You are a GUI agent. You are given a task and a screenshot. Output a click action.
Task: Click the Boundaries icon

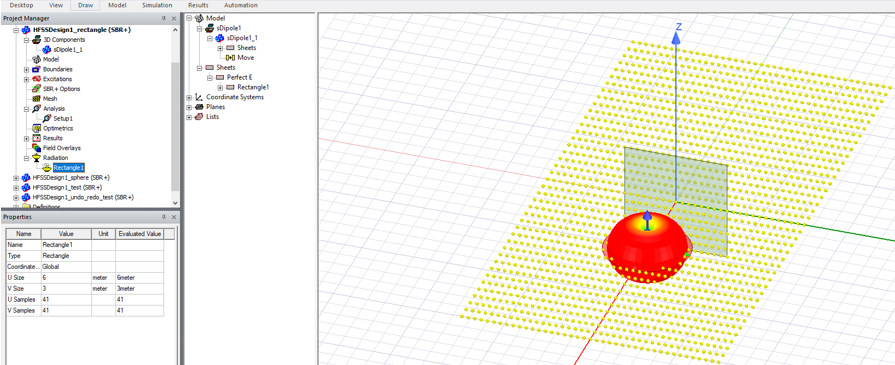point(37,69)
